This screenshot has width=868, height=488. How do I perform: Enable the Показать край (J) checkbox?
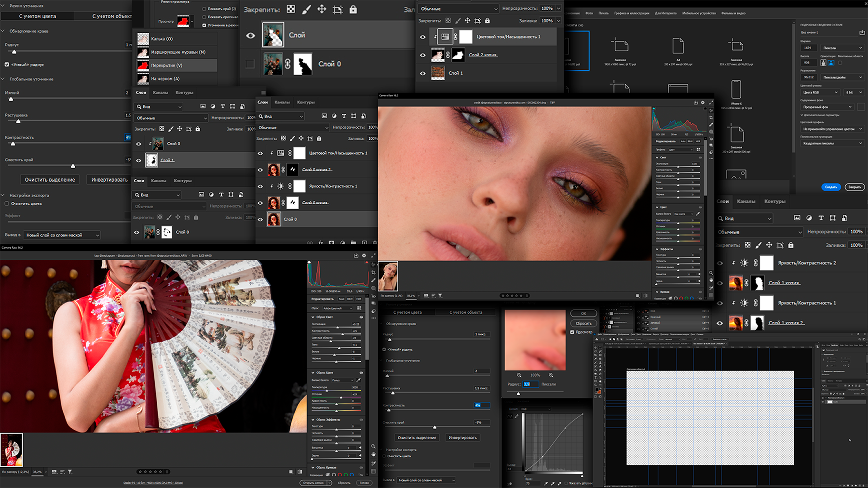point(204,9)
